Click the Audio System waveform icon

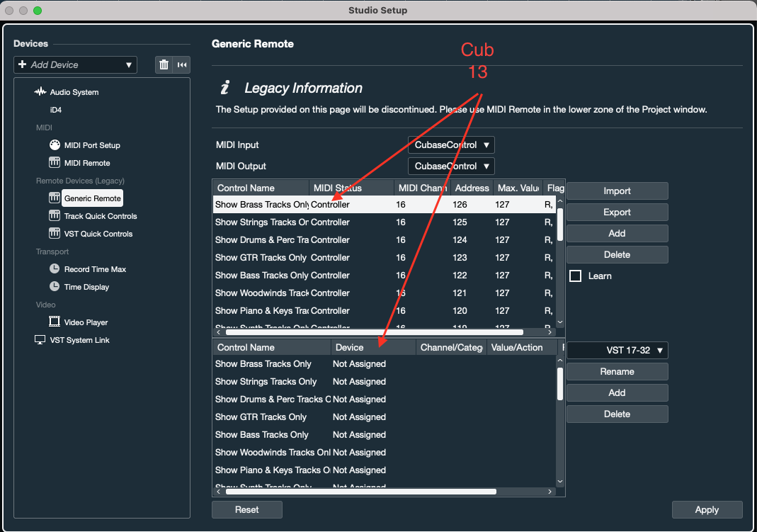40,91
